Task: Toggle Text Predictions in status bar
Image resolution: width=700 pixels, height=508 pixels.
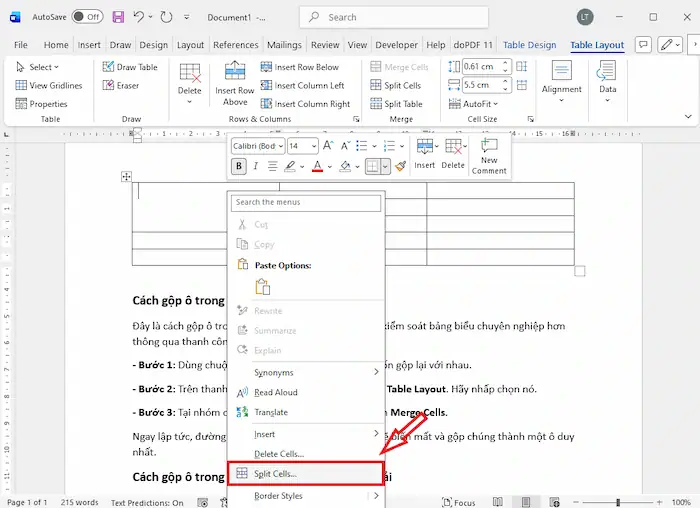Action: 147,503
